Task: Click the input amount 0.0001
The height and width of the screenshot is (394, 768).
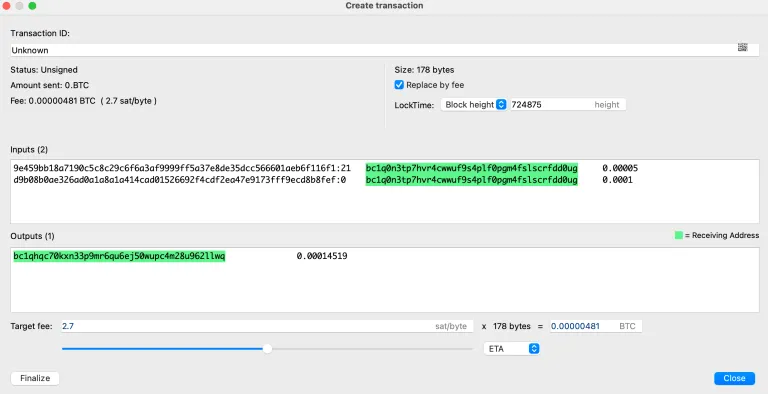Action: [x=617, y=180]
